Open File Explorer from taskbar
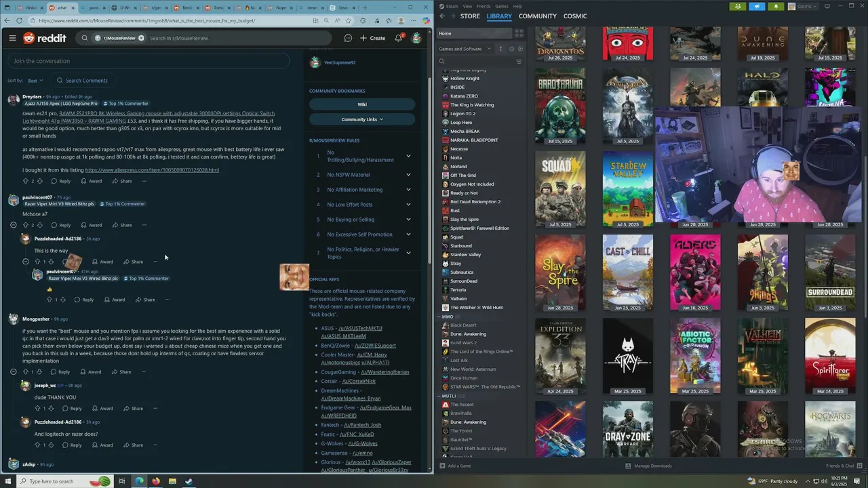Screen dimensions: 868x488 (x=172, y=481)
